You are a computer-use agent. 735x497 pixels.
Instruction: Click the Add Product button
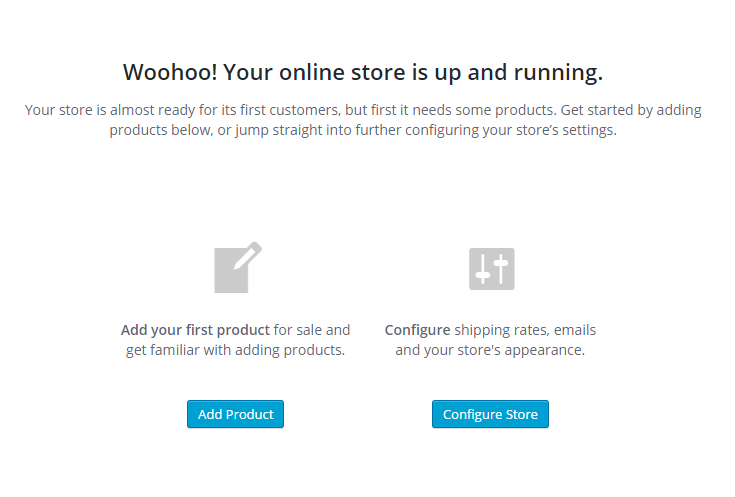pyautogui.click(x=235, y=414)
